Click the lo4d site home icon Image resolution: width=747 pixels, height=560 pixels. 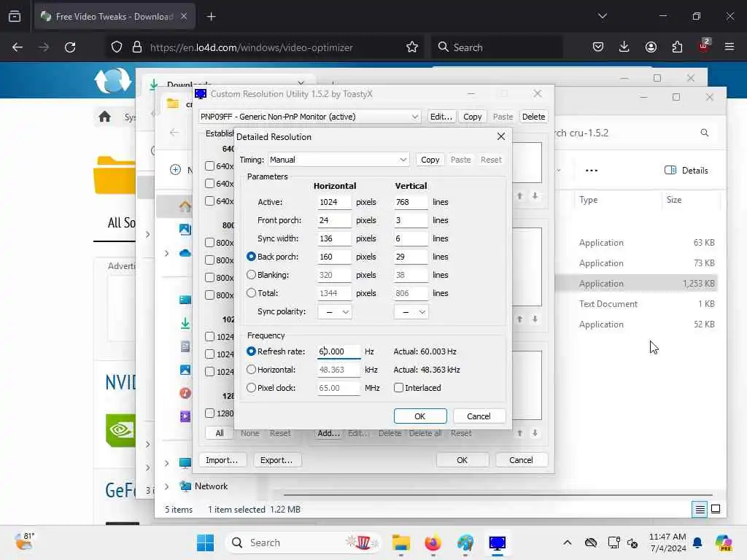[x=105, y=116]
